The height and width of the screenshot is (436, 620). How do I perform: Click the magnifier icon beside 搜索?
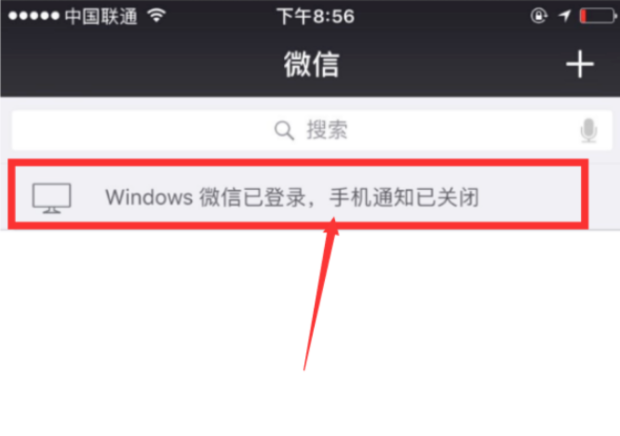(x=284, y=130)
